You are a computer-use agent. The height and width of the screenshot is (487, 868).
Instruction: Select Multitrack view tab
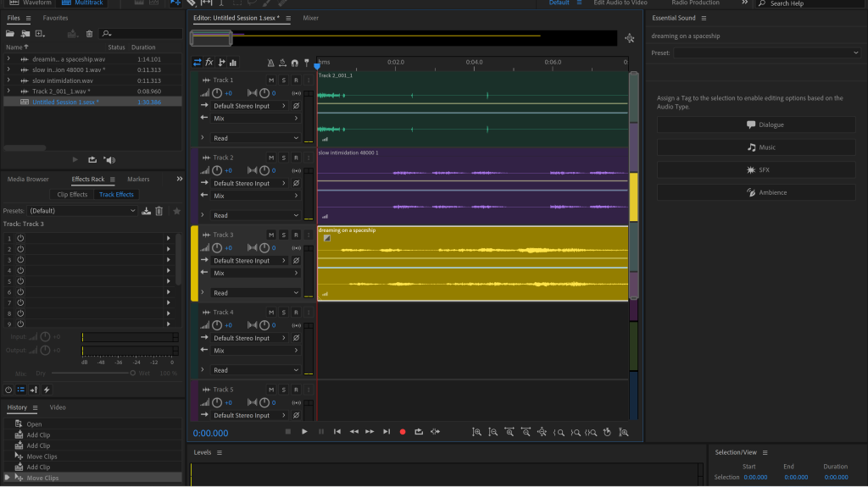click(x=82, y=3)
